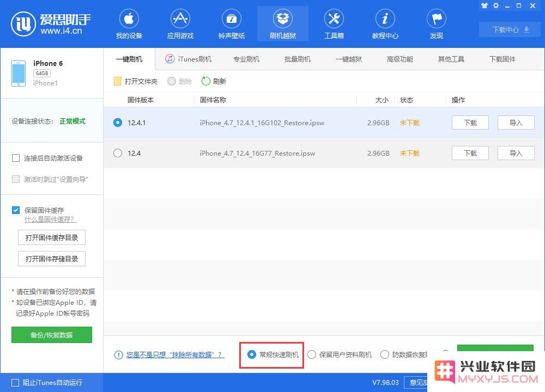Switch to 高级功能 tab
Image resolution: width=545 pixels, height=392 pixels.
coord(400,59)
